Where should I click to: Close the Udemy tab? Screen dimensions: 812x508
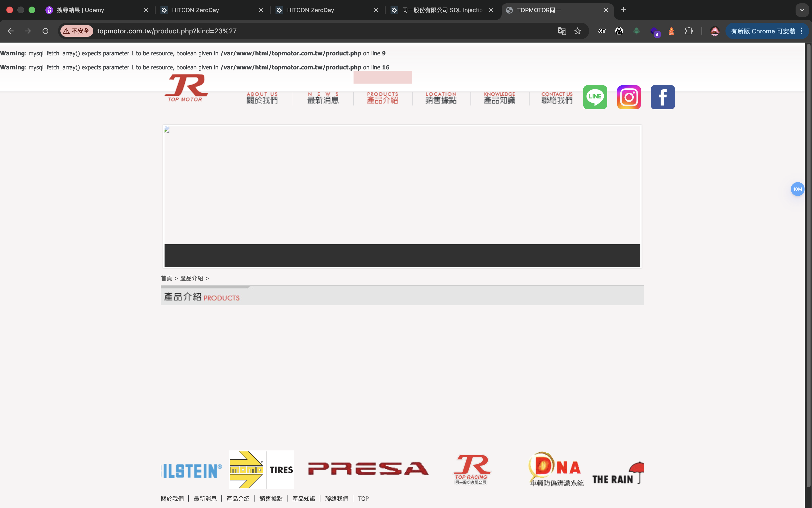146,10
